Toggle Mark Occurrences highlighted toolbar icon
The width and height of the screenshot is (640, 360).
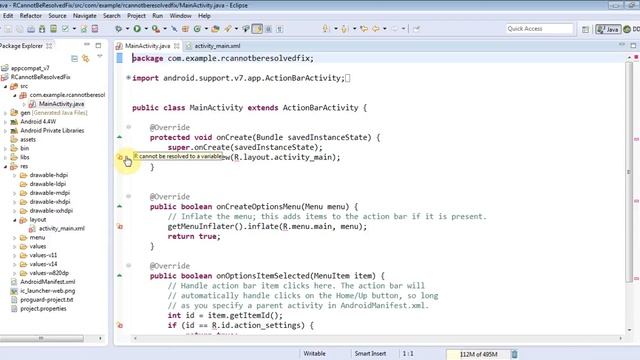tap(258, 29)
